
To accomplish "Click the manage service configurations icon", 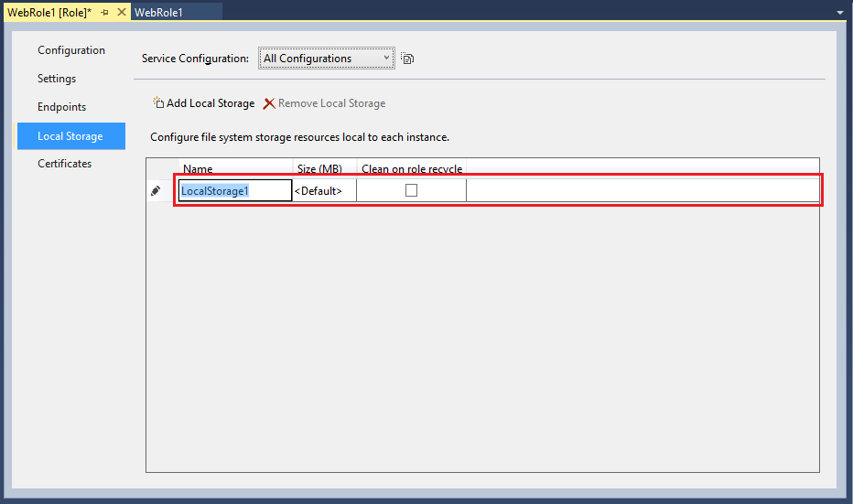I will 408,59.
